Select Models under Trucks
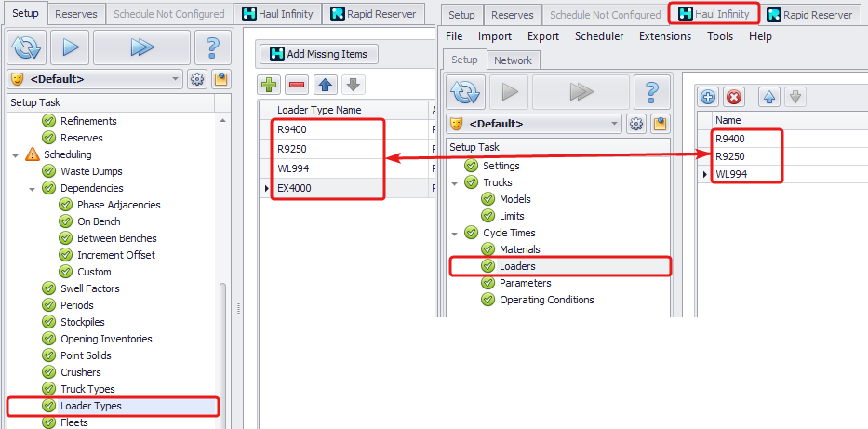This screenshot has width=868, height=429. coord(514,199)
